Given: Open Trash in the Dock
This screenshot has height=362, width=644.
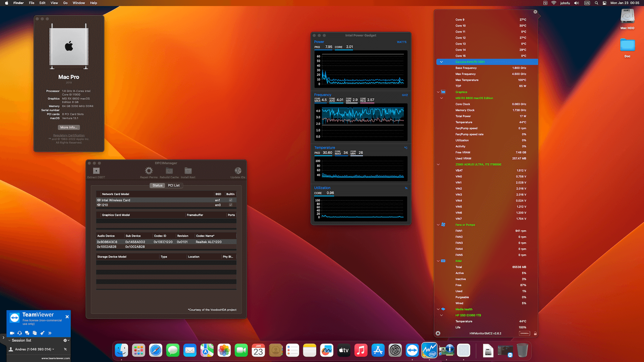Looking at the screenshot, I should pyautogui.click(x=522, y=351).
